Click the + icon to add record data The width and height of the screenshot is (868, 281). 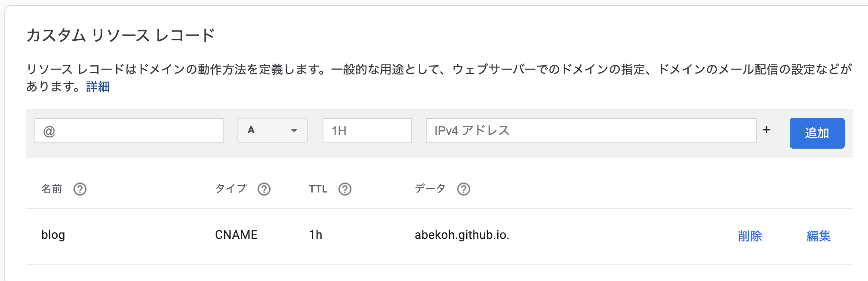pos(767,130)
